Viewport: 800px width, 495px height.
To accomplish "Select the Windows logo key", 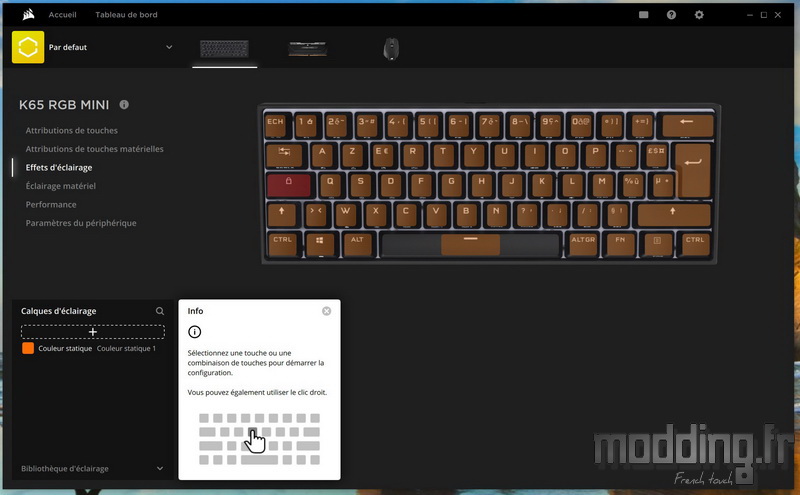I will [320, 244].
